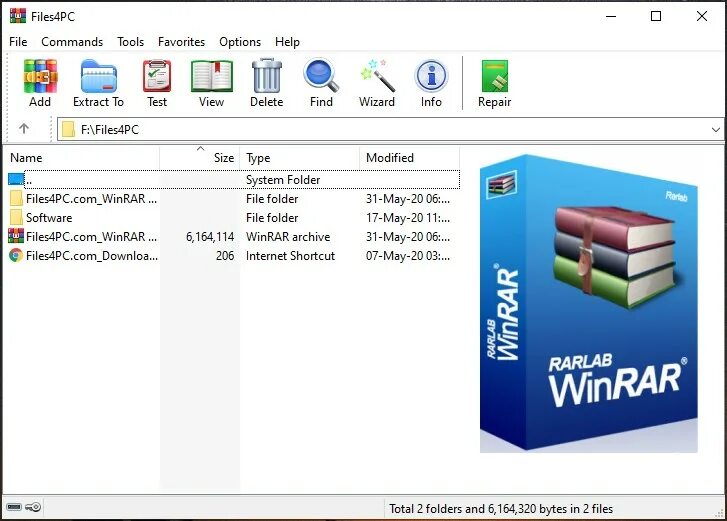The height and width of the screenshot is (521, 727).
Task: Sort by the Name column header
Action: (81, 158)
